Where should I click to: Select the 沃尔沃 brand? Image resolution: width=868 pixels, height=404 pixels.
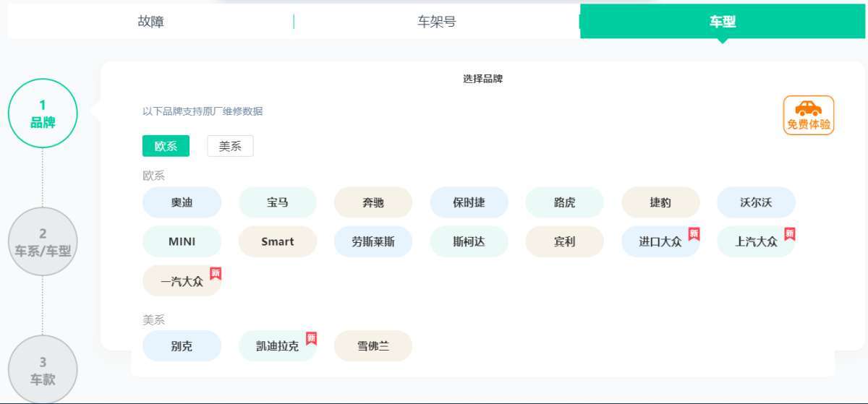point(756,202)
